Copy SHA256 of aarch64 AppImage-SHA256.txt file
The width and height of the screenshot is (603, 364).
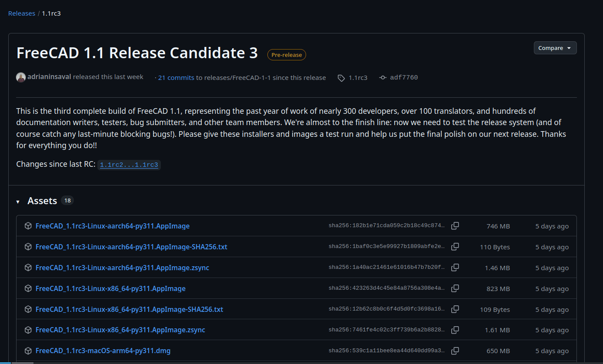pos(455,247)
